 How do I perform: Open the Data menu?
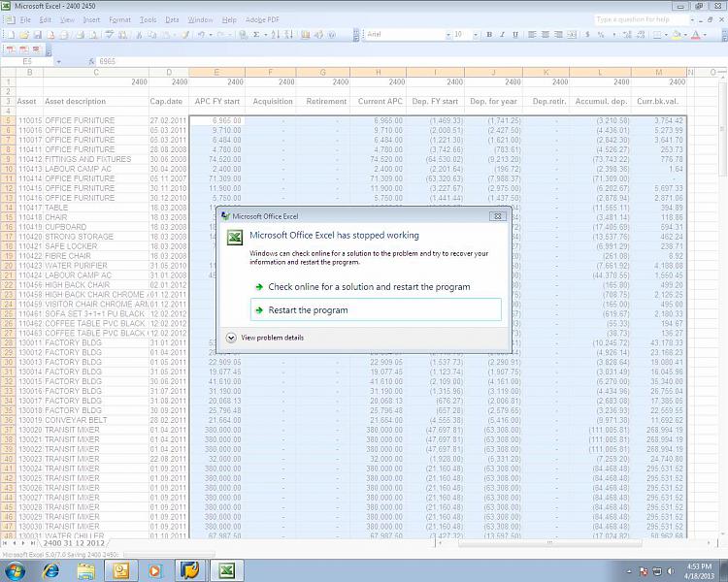[x=172, y=20]
